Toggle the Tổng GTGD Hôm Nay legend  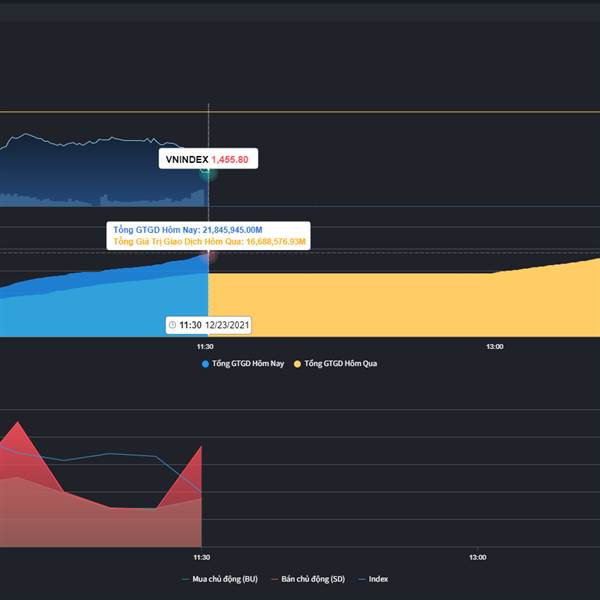tap(243, 364)
